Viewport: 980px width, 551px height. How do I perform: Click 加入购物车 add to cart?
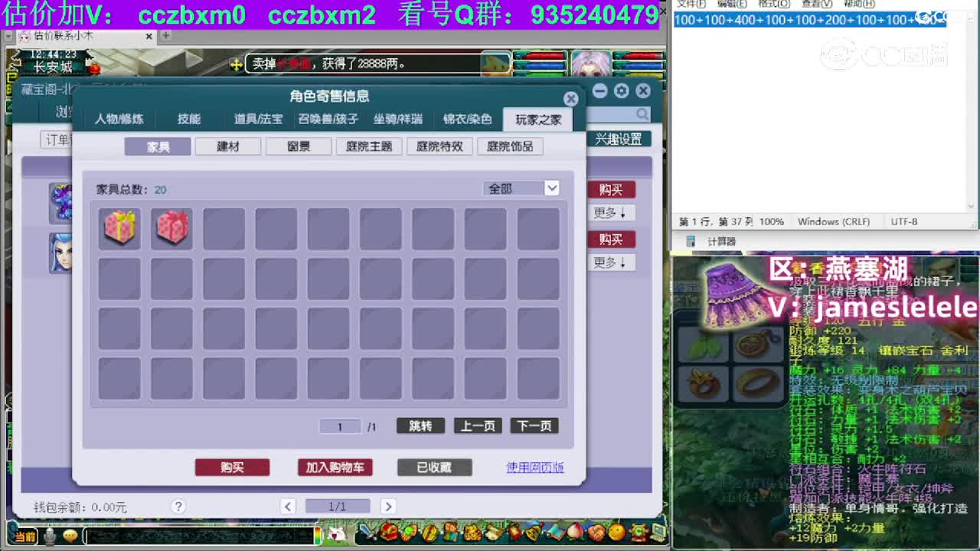(335, 468)
